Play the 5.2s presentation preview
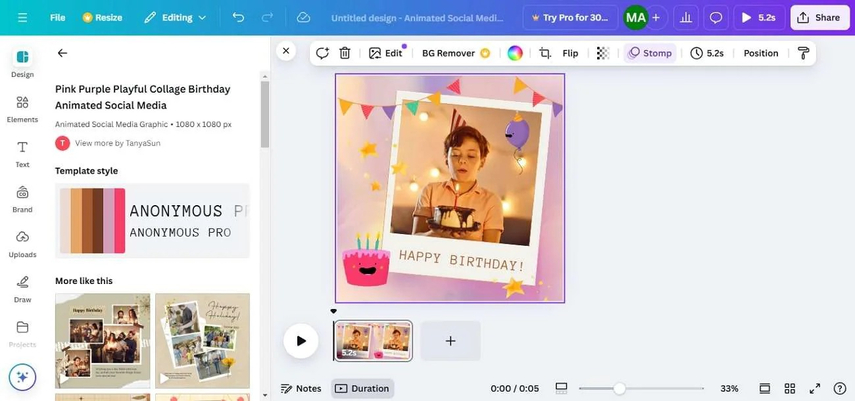The image size is (855, 401). pos(758,17)
